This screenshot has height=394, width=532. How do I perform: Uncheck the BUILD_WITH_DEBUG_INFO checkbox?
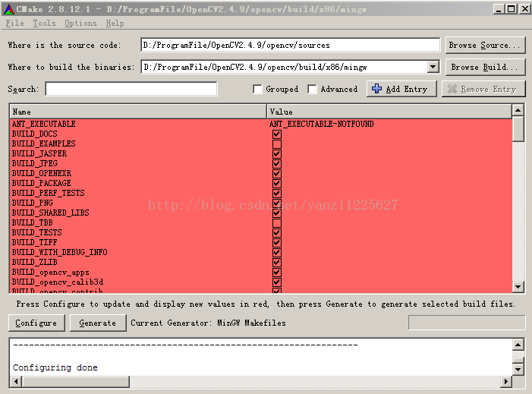click(x=277, y=253)
